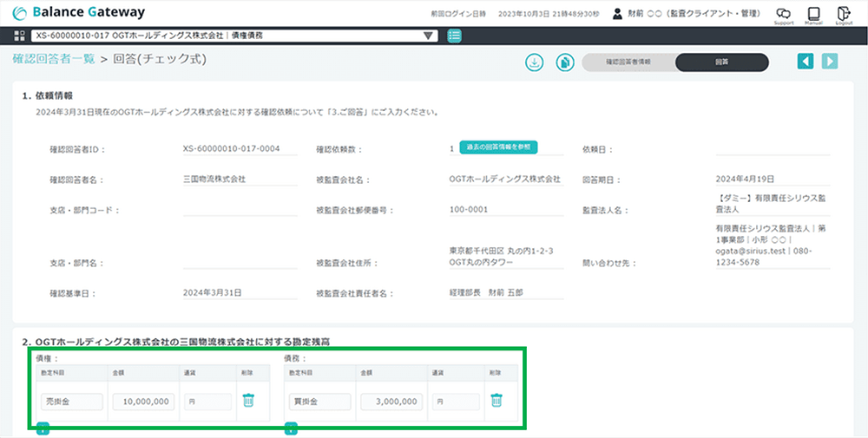
Task: Delete the 買掛金 payable row
Action: [496, 401]
